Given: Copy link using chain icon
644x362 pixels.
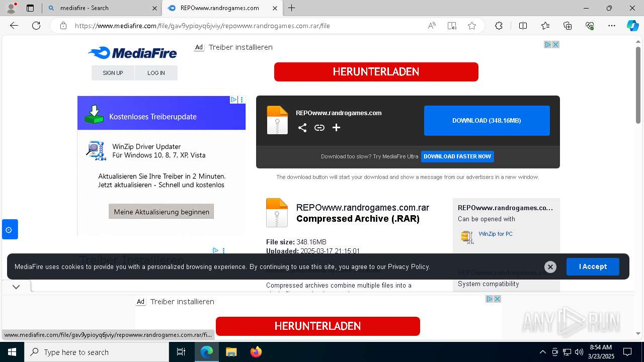Looking at the screenshot, I should tap(319, 128).
